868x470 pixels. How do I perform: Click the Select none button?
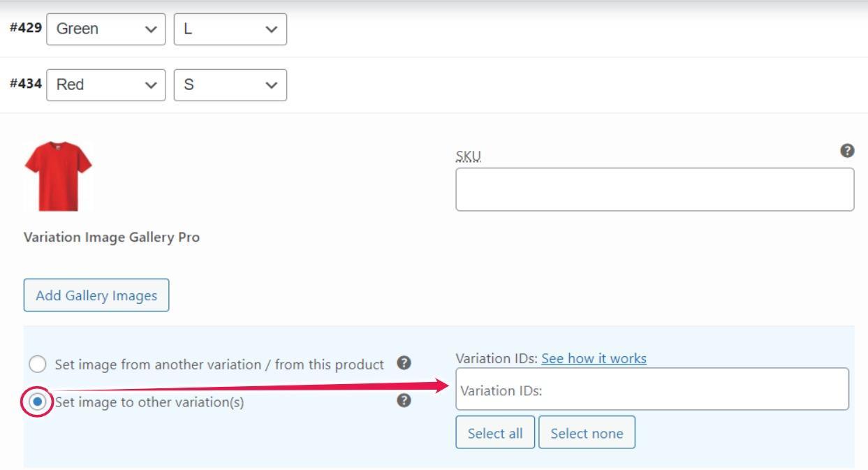pos(587,432)
